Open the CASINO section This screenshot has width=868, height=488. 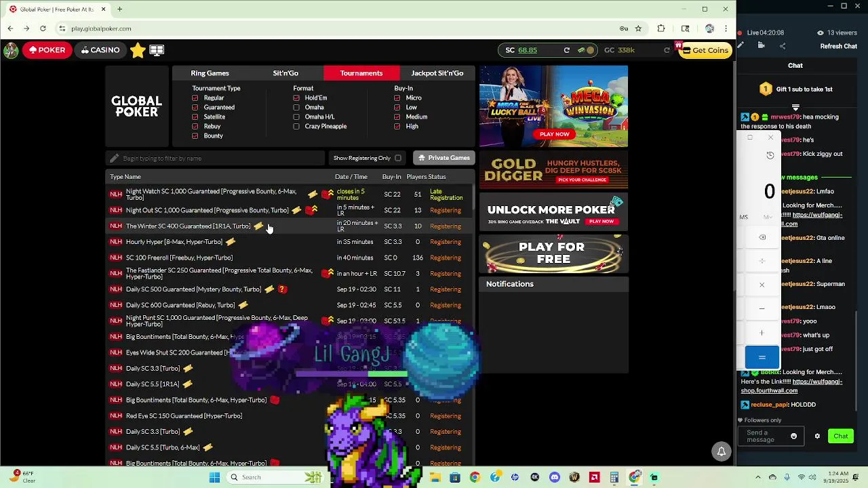coord(100,50)
